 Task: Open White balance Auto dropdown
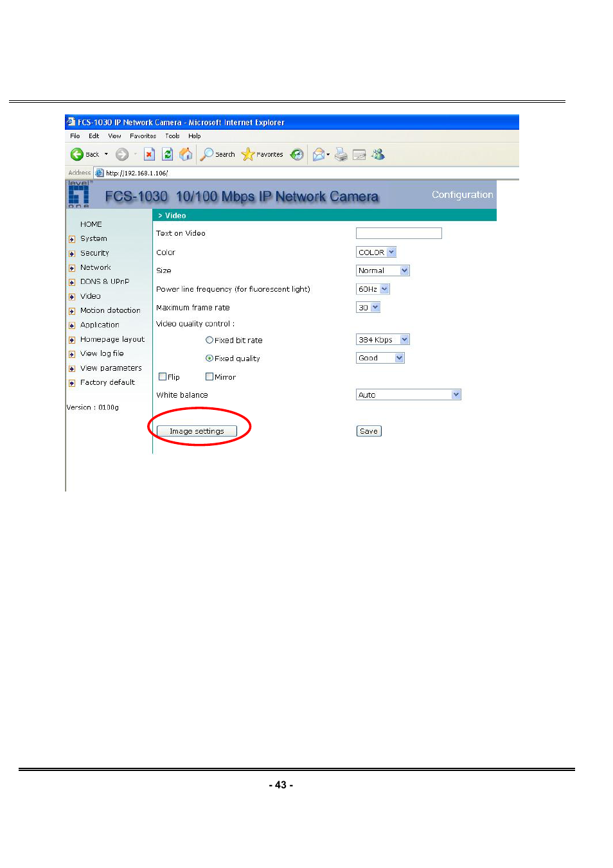point(409,394)
